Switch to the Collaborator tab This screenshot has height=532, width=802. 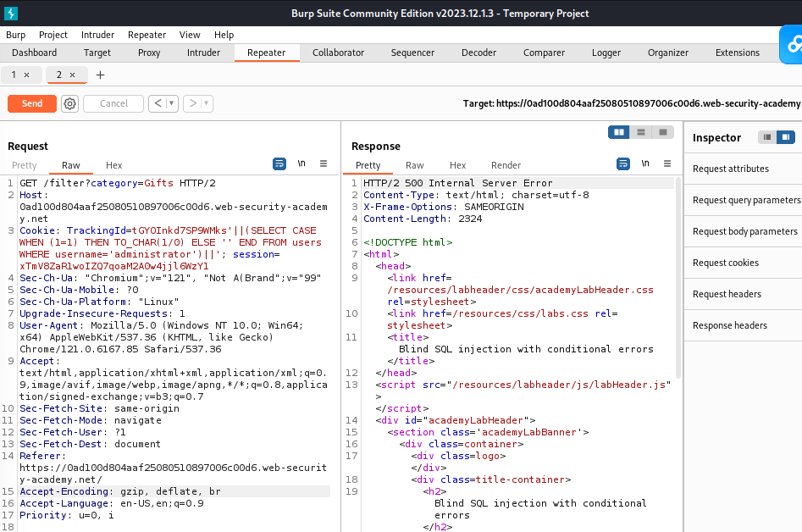(x=338, y=53)
